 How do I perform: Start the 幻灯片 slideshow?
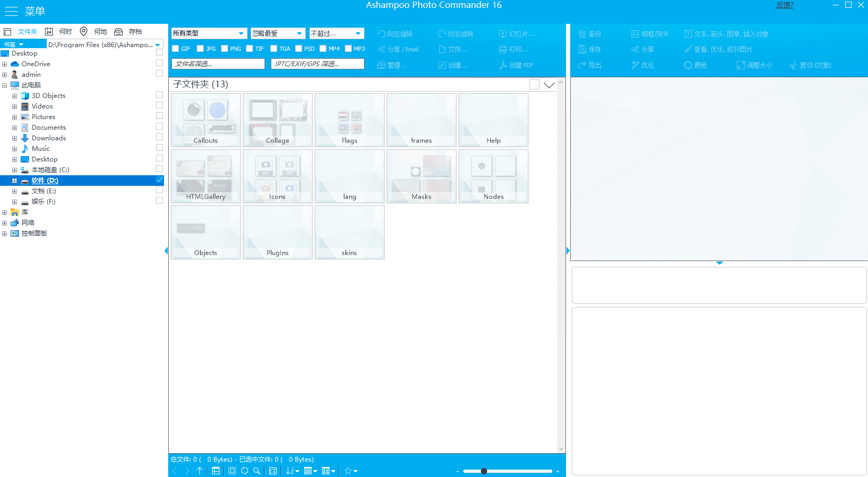coord(517,34)
